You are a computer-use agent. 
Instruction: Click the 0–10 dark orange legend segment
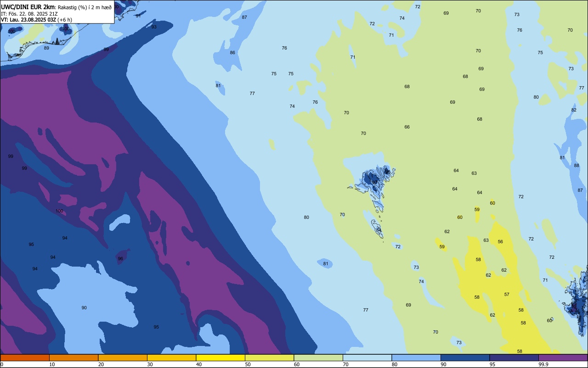[x=25, y=357]
